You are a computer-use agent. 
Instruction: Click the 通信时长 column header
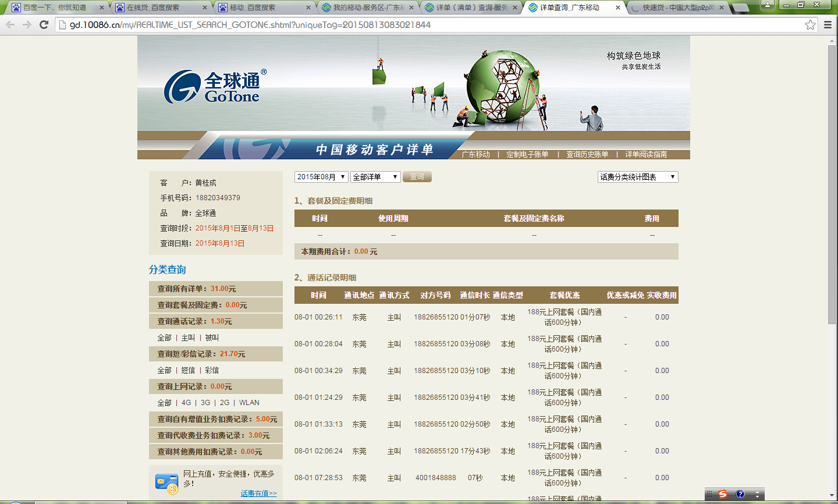475,295
